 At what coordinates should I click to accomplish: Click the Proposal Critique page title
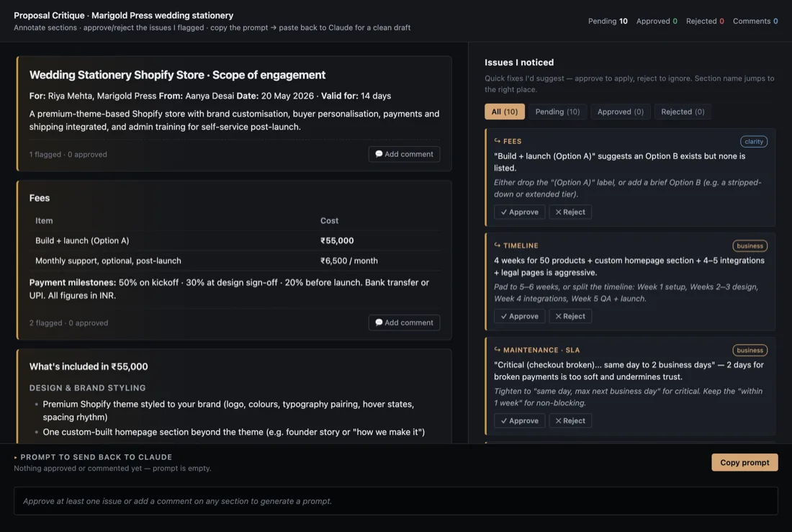coord(123,16)
